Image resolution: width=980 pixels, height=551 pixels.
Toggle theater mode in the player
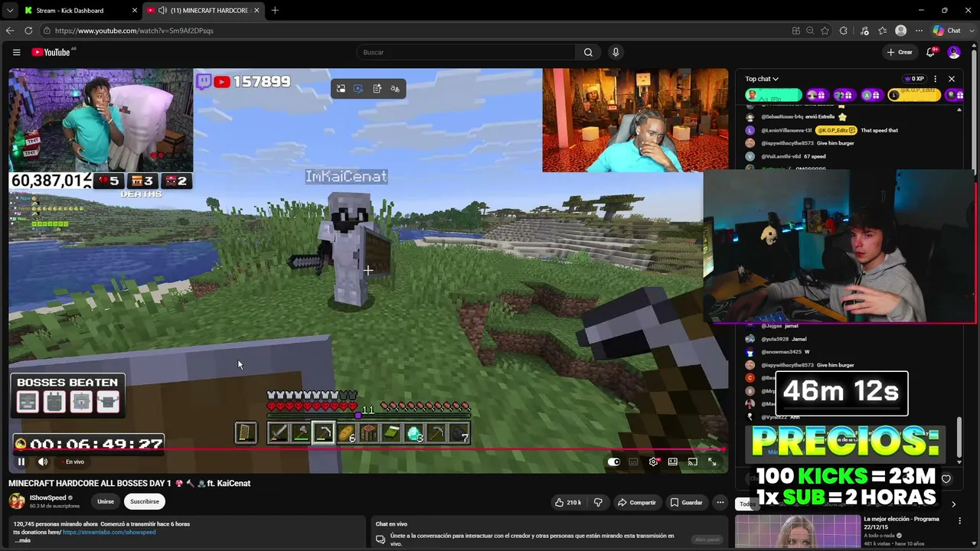(672, 461)
